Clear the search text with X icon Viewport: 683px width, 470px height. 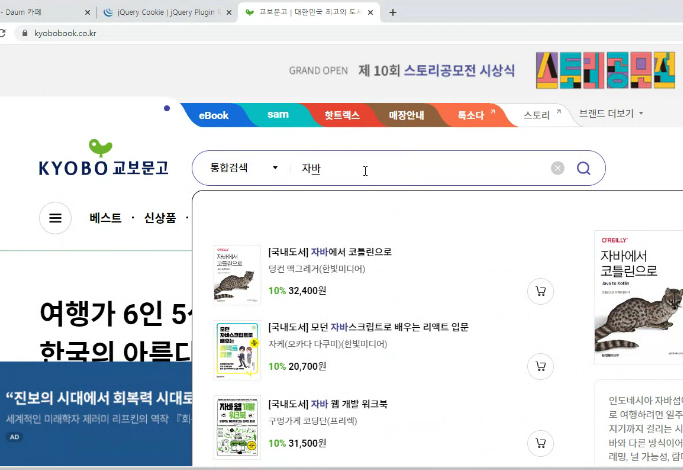558,168
